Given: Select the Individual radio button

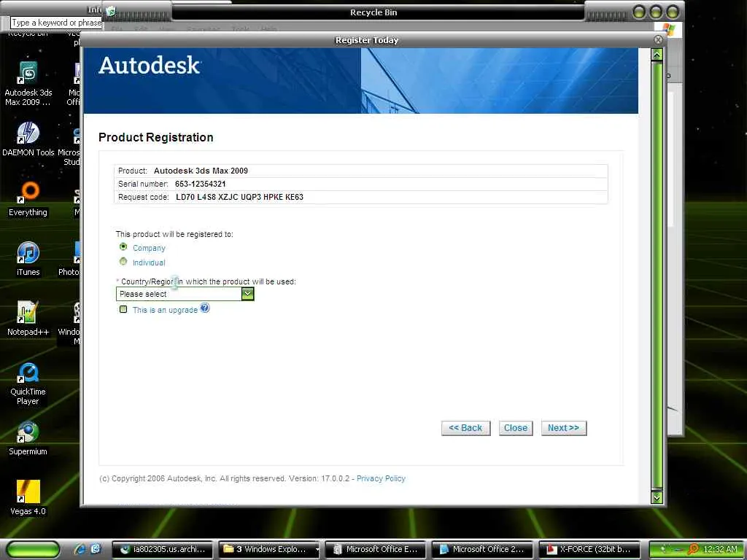Looking at the screenshot, I should click(123, 262).
